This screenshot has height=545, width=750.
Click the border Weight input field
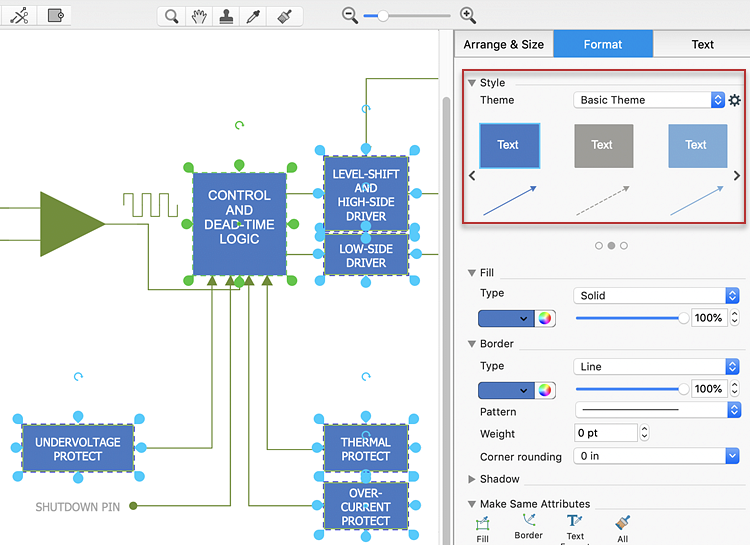click(x=606, y=433)
